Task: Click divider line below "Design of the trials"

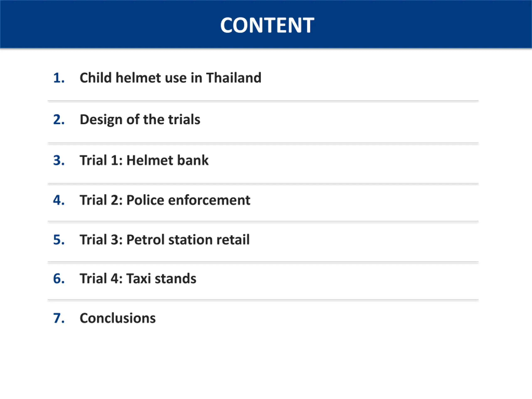Action: coord(263,143)
